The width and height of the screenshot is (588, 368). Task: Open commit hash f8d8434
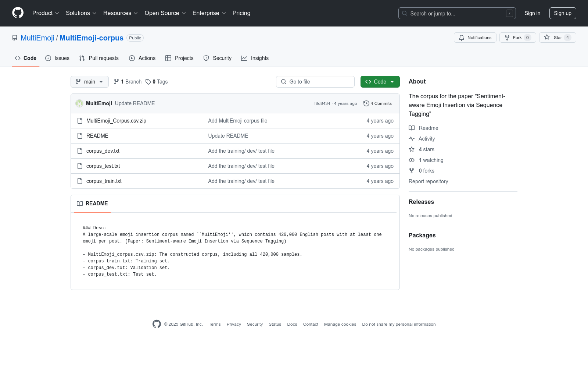pos(322,103)
